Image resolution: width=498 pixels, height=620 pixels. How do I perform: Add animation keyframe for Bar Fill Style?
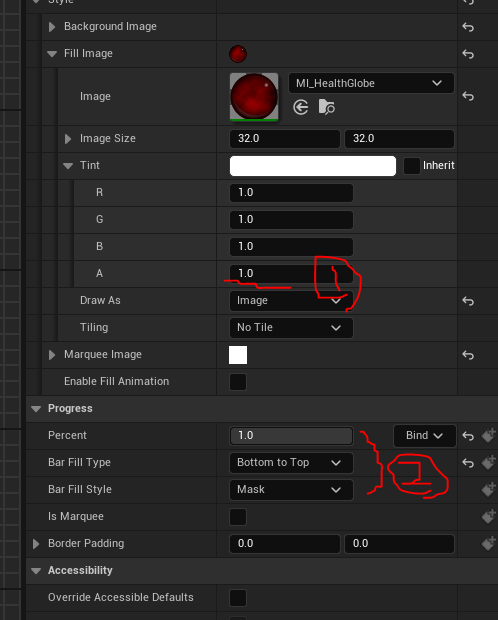pos(489,489)
